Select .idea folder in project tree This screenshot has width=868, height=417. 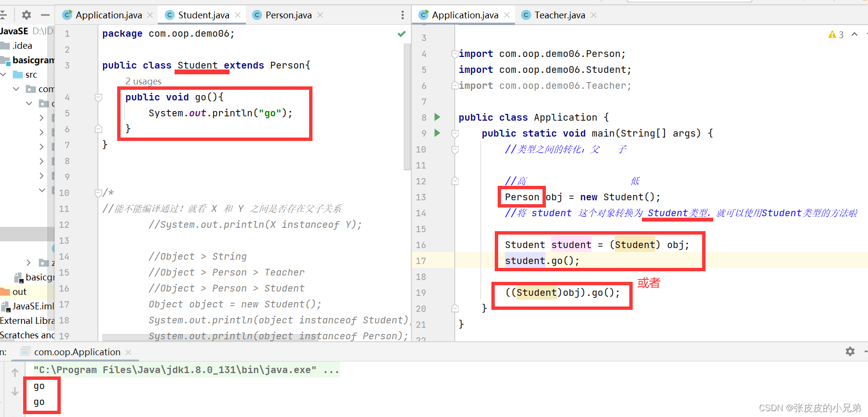22,45
